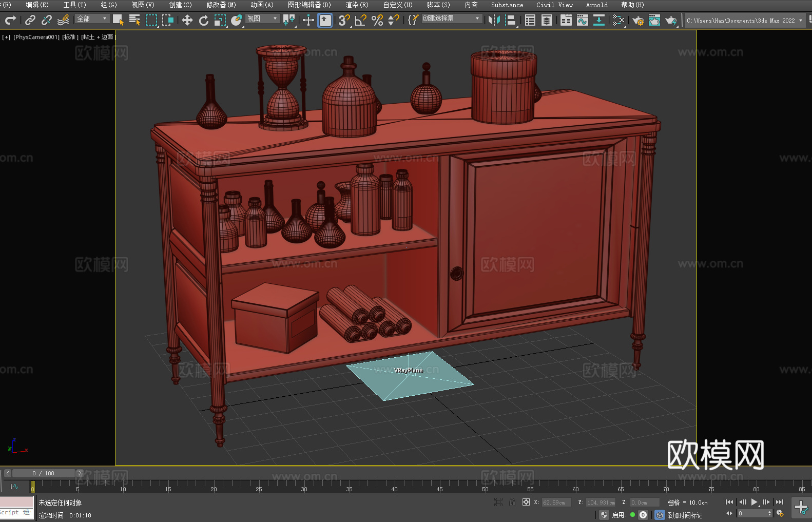Click the Go to End button
Screen dimensions: 812x522
coord(780,502)
